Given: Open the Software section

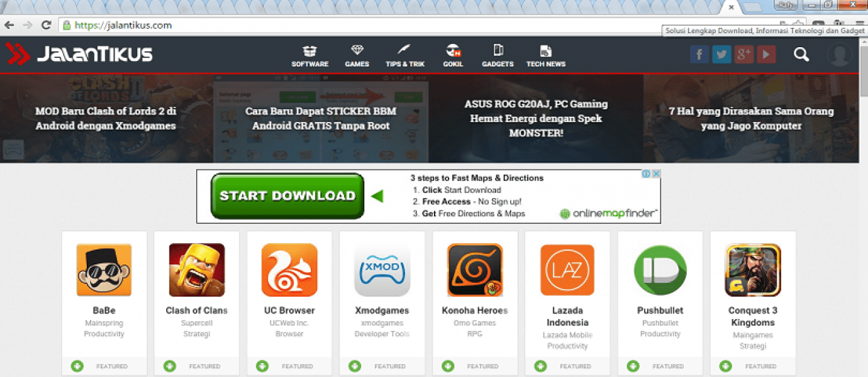Looking at the screenshot, I should [x=309, y=56].
